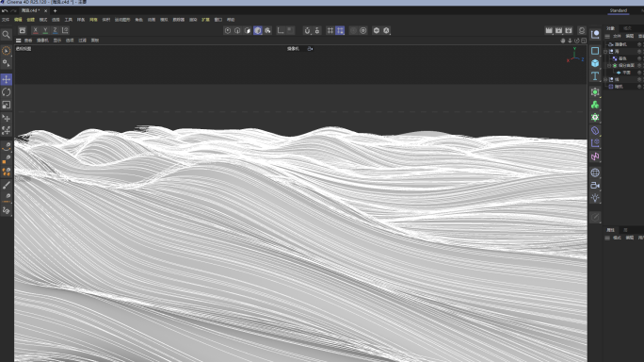Image resolution: width=644 pixels, height=362 pixels.
Task: Open the search tool in left palette
Action: click(7, 35)
